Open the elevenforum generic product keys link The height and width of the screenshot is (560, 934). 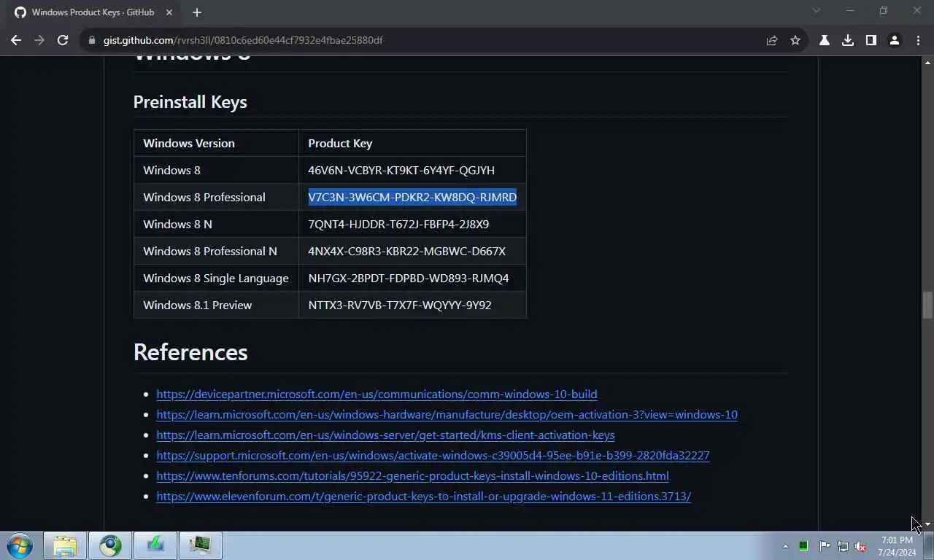pyautogui.click(x=423, y=496)
